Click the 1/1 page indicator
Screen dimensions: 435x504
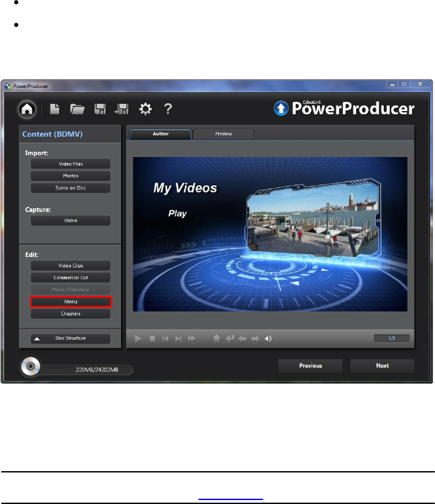[x=392, y=338]
